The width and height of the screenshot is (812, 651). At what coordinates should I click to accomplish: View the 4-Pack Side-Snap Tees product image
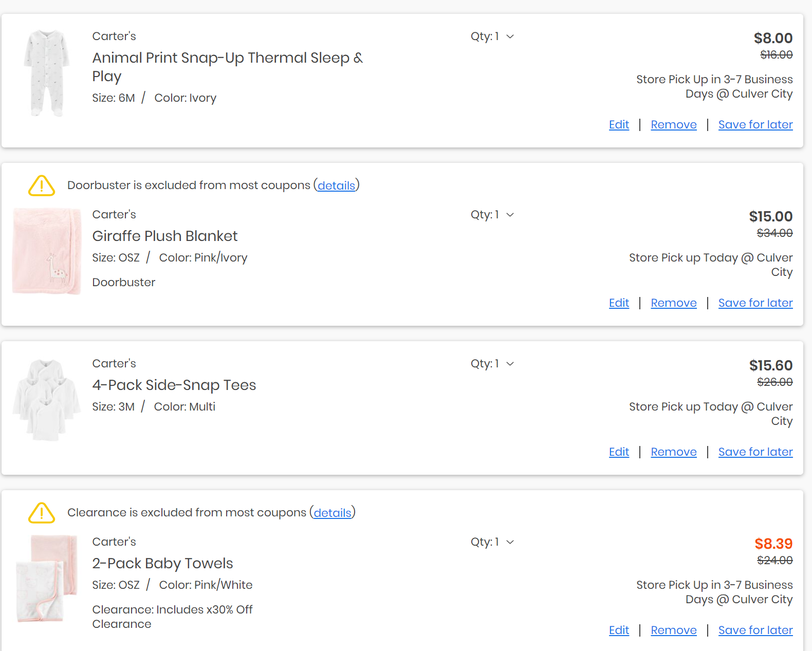46,400
